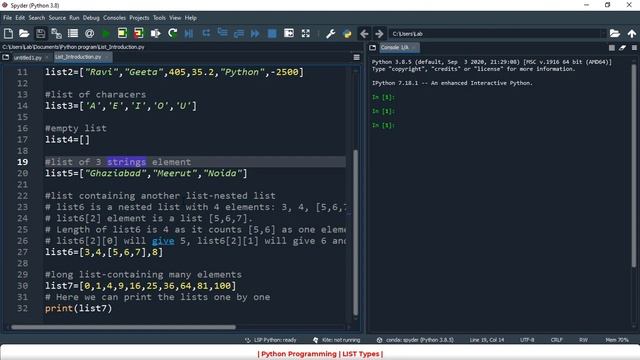Run current cell toolbar icon
The image size is (640, 360).
[x=122, y=33]
